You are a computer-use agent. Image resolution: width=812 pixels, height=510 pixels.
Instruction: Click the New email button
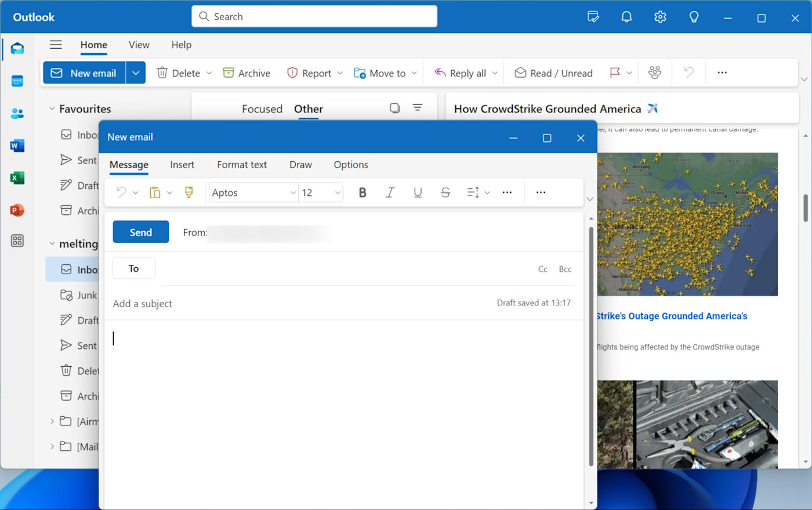coord(85,73)
